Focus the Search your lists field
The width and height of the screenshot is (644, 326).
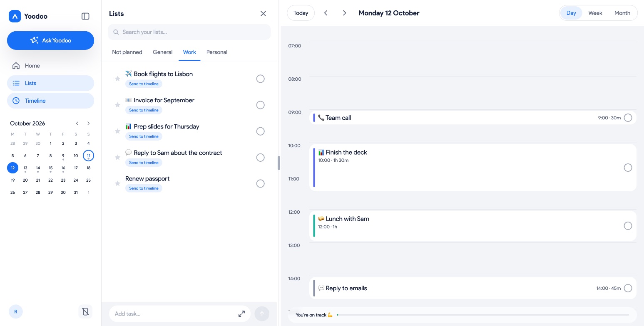tap(189, 32)
